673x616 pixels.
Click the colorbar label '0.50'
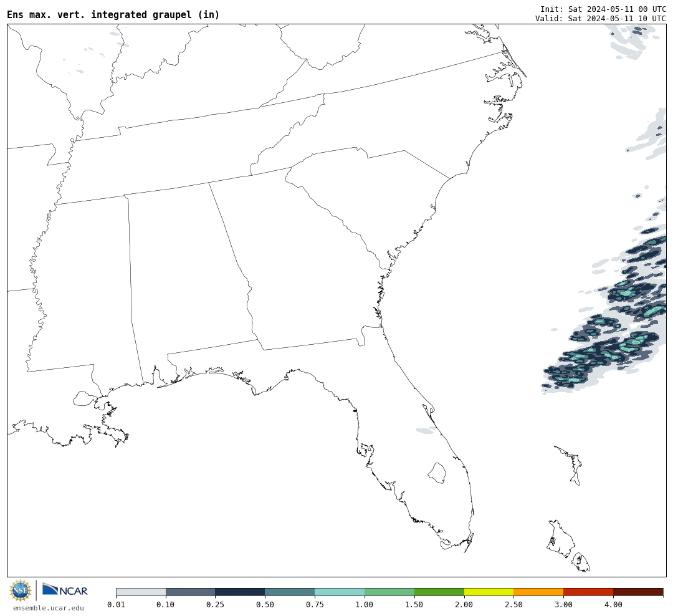265,605
